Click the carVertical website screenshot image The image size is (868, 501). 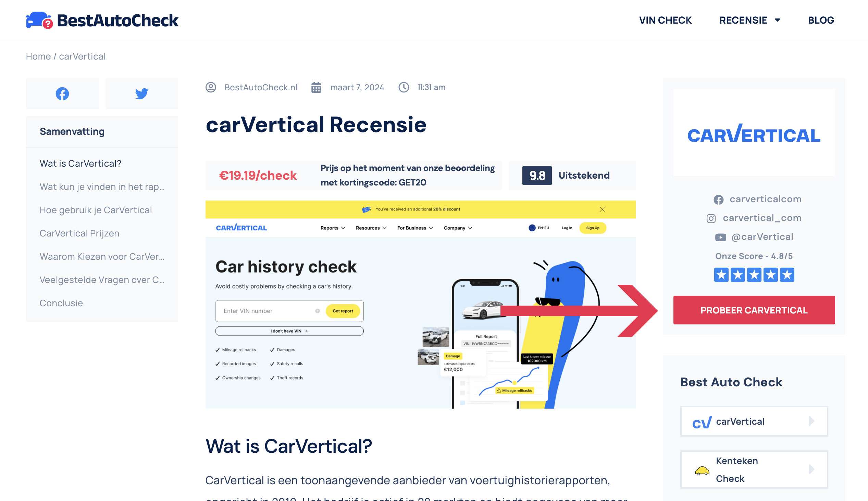[x=420, y=305]
